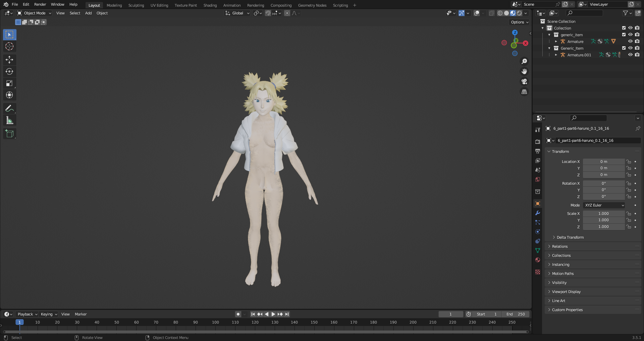Hide Armature in the viewport
The height and width of the screenshot is (341, 644).
pos(630,42)
